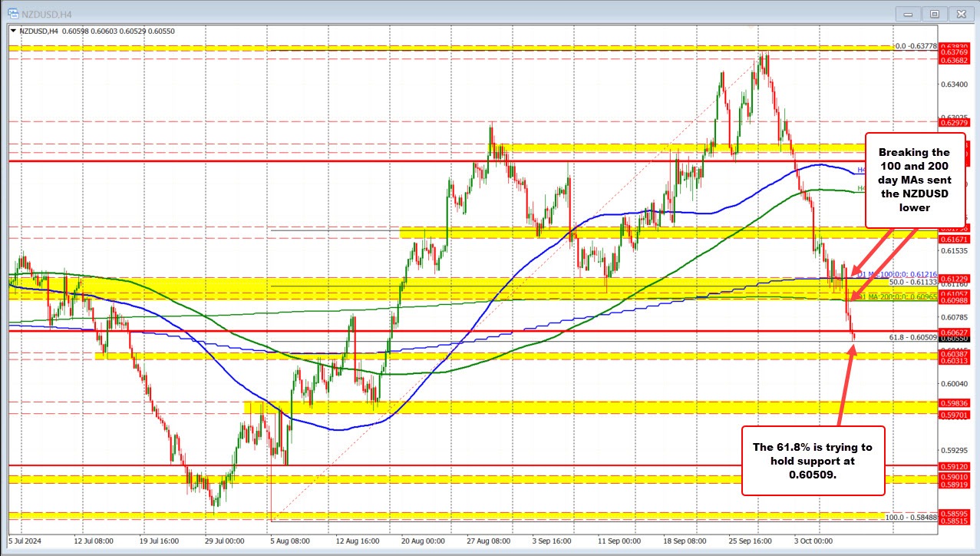Click the 5 Jul 2024 date label
This screenshot has height=556, width=980.
point(25,540)
